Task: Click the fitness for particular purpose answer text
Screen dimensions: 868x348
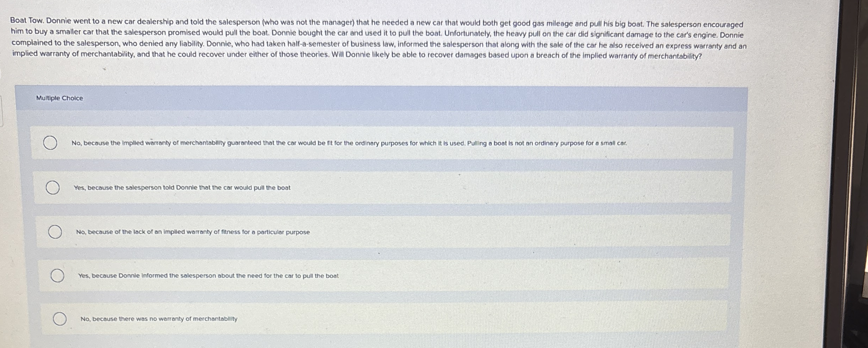Action: coord(193,232)
